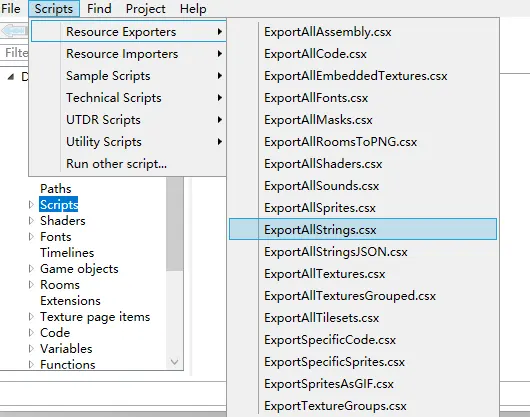This screenshot has width=530, height=417.
Task: Run ExportSpecificSprites.csx script
Action: (363, 361)
